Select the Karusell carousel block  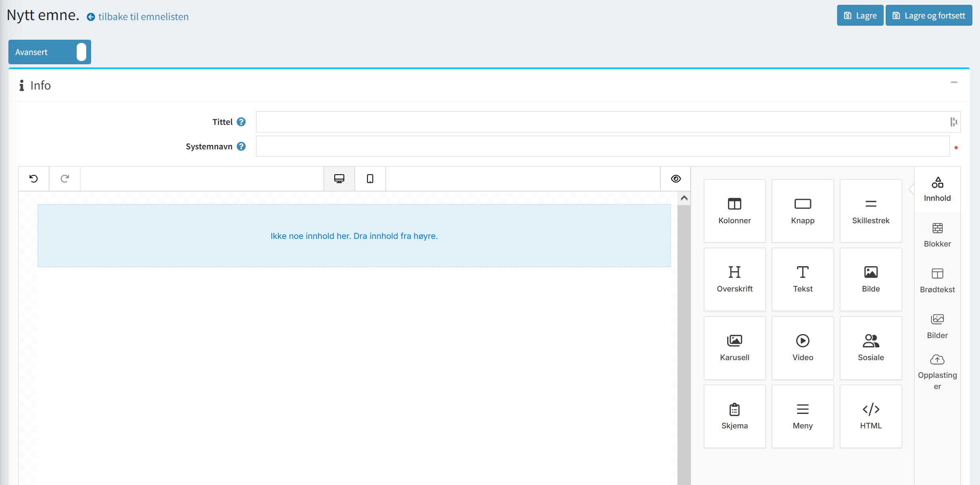[x=734, y=348]
